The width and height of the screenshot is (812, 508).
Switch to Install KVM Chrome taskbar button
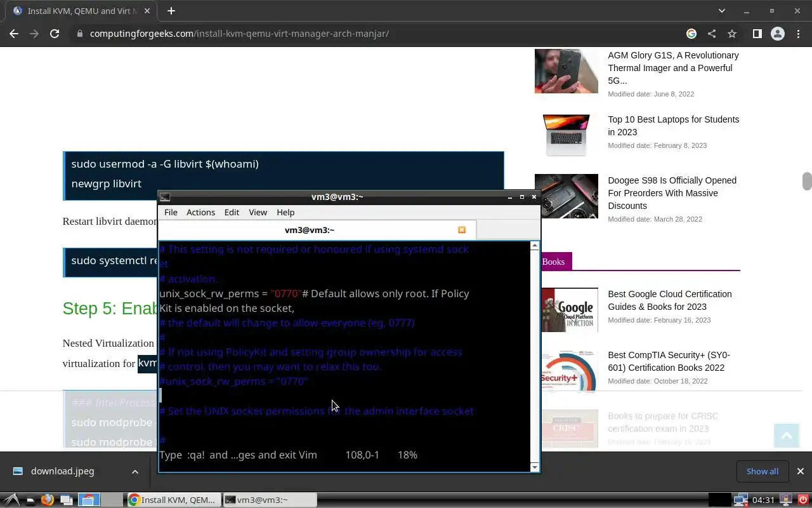173,500
